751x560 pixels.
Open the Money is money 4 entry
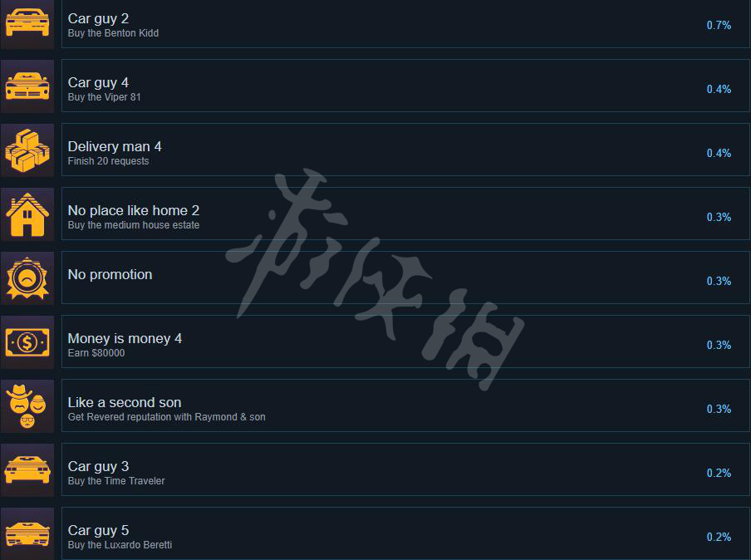tap(405, 341)
